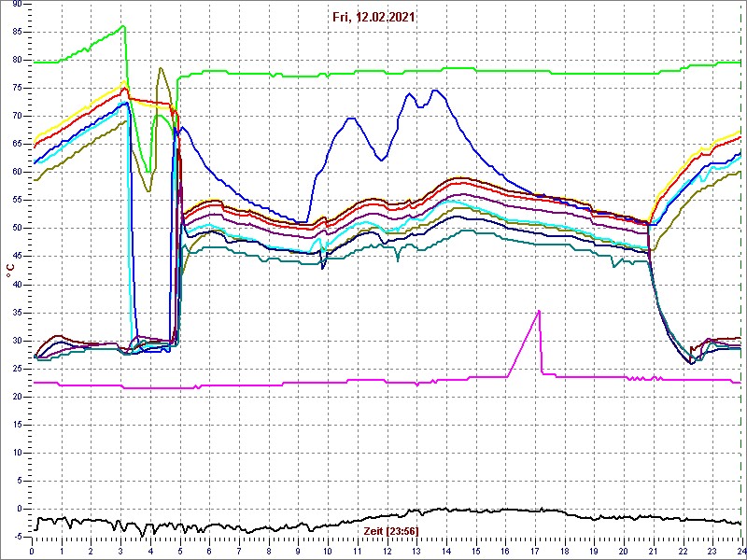
Task: Click the °C temperature axis unit label
Action: [x=10, y=271]
